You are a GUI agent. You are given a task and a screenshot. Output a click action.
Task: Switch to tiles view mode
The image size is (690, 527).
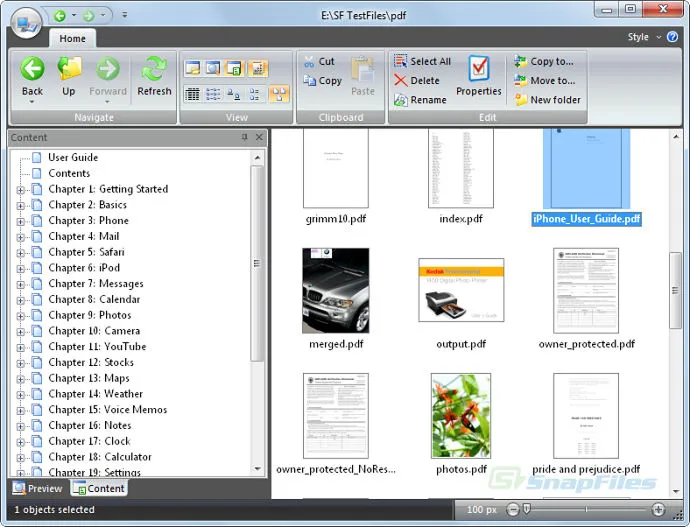click(255, 94)
